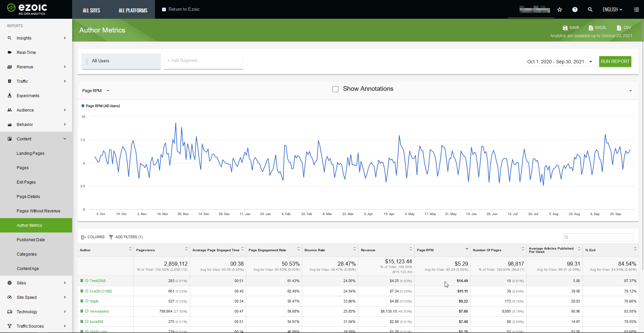644x333 pixels.
Task: Export report using the Excel icon
Action: pos(597,28)
